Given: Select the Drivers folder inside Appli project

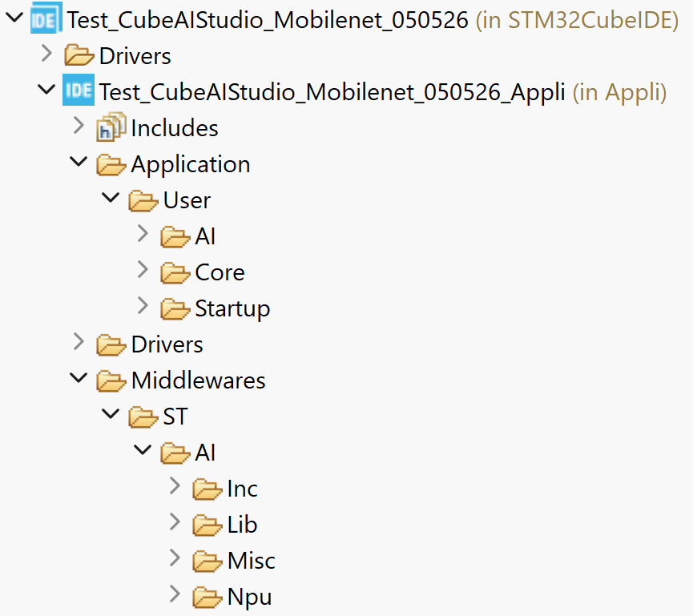Looking at the screenshot, I should pos(167,344).
